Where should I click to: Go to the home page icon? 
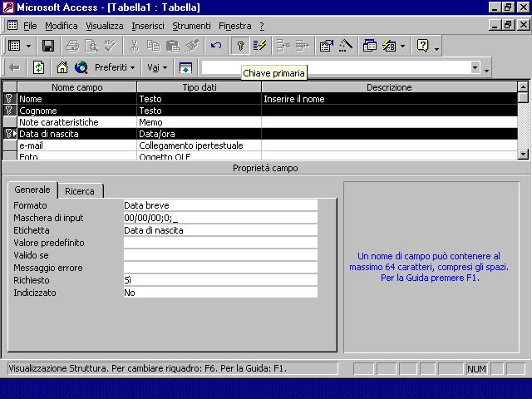(62, 68)
